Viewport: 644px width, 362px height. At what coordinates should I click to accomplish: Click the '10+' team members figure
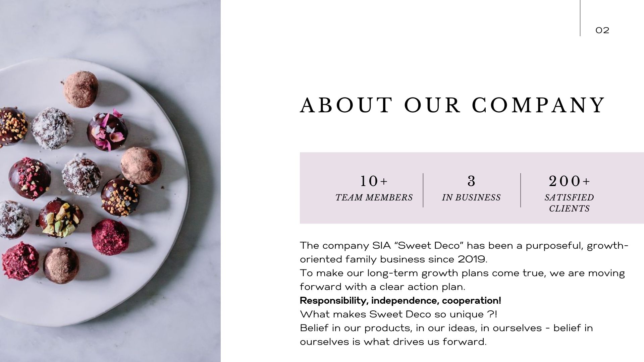374,181
